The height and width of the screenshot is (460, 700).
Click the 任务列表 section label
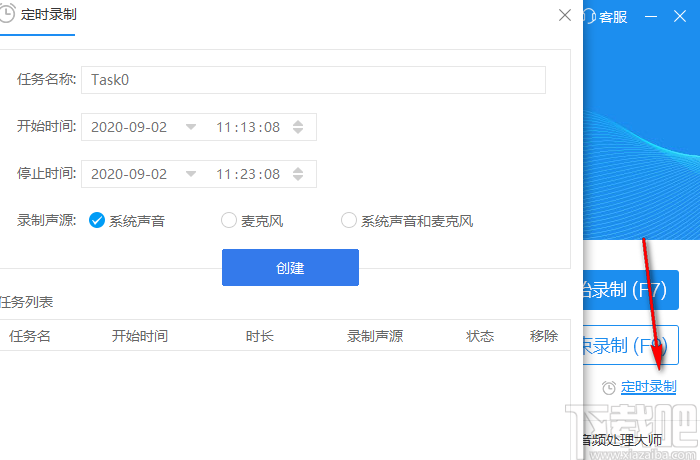click(x=26, y=302)
